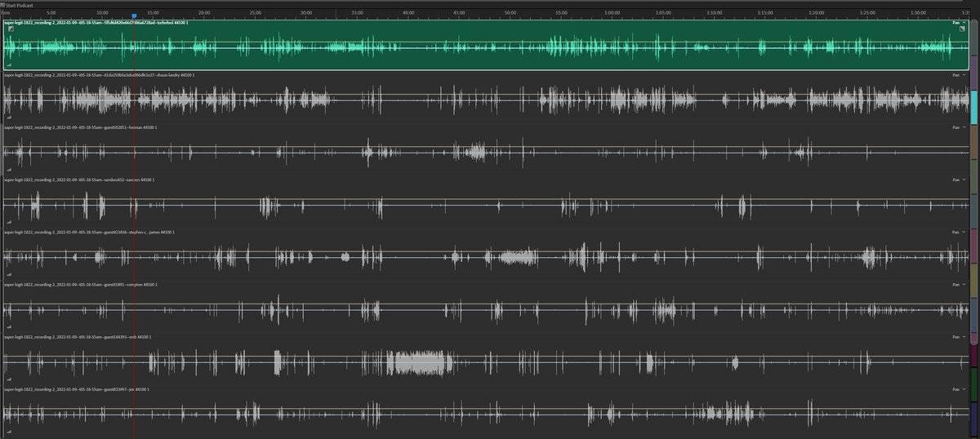
Task: Click the 45:00 mark on the time ruler
Action: (459, 12)
